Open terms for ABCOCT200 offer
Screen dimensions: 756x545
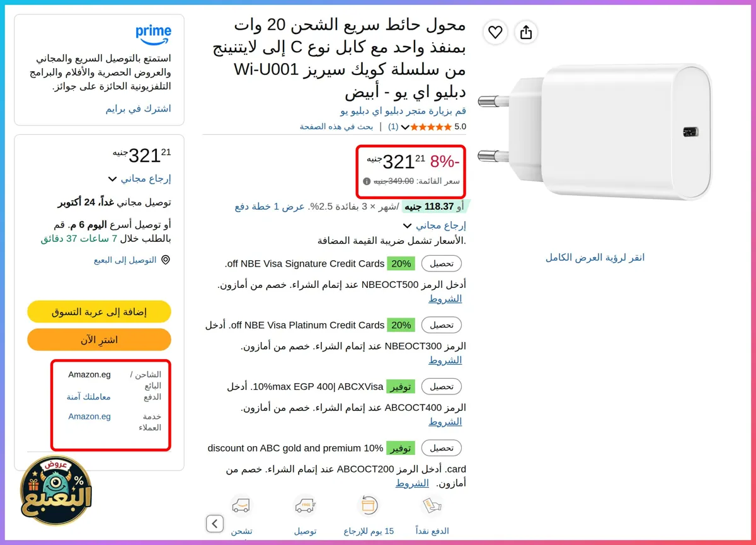point(412,483)
